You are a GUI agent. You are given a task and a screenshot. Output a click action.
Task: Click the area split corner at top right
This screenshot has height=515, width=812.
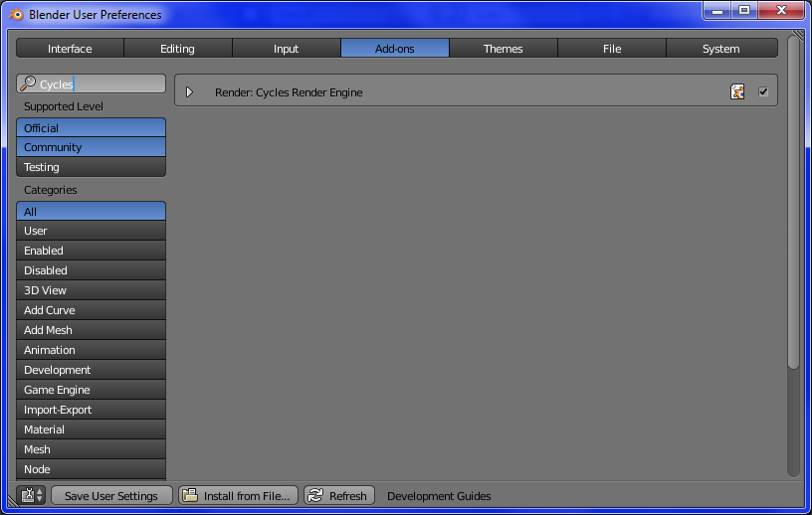pos(798,36)
